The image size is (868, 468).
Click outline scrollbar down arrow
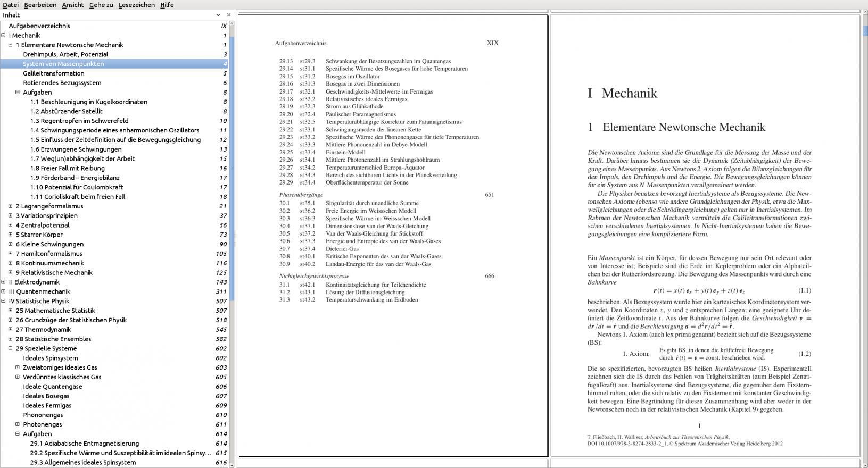[232, 465]
